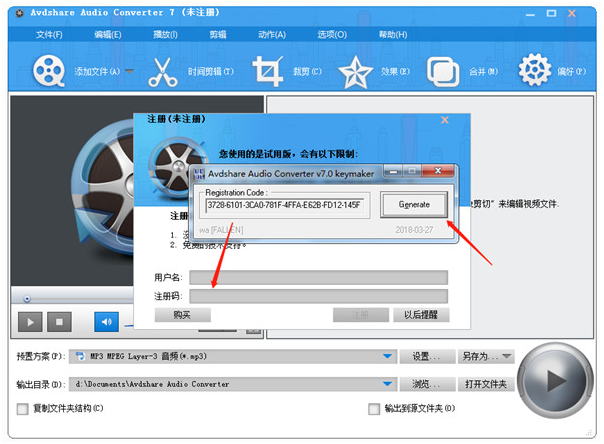604x444 pixels.
Task: Click the keymaker title bar app icon
Action: (x=199, y=174)
